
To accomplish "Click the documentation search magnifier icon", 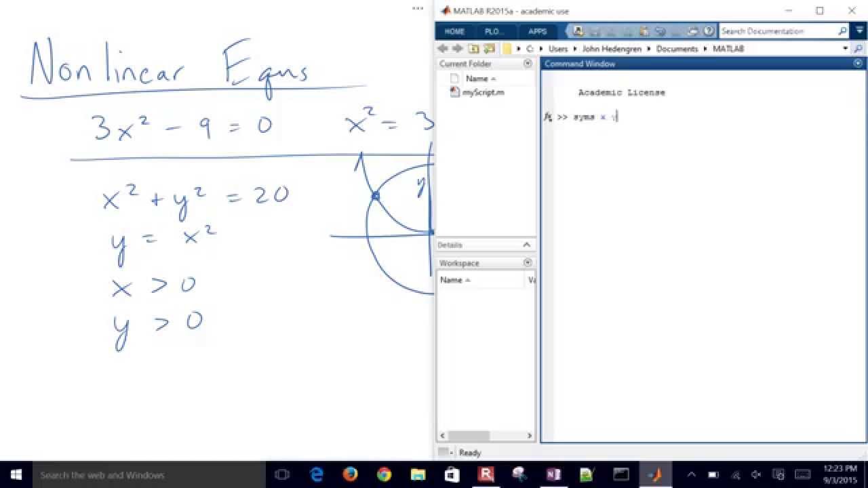I will (843, 31).
